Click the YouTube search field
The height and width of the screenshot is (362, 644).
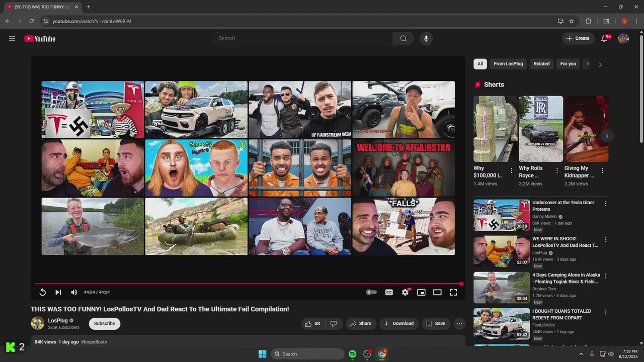303,39
